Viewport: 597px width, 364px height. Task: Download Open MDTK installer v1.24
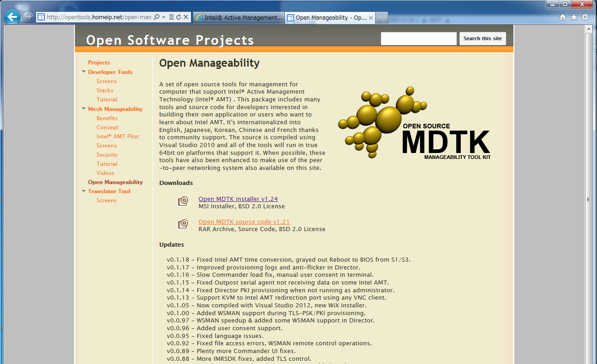click(x=238, y=199)
